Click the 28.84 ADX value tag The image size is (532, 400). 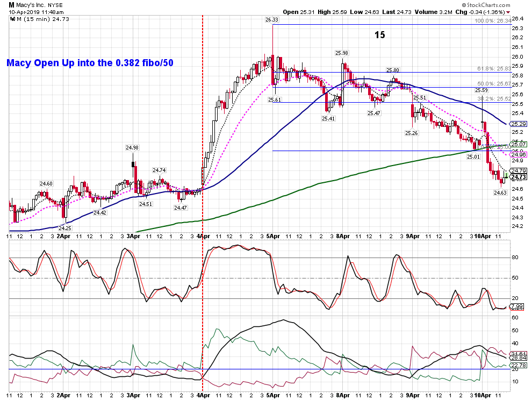519,358
